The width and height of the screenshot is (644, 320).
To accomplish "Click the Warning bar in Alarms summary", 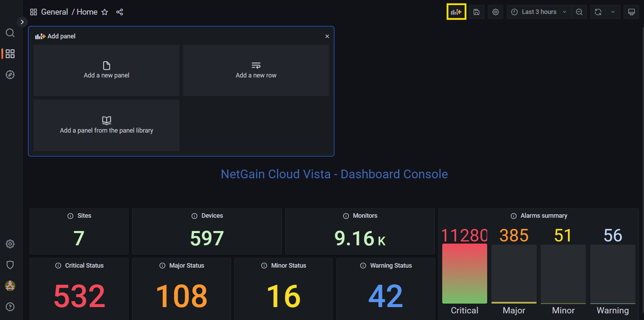I will (x=613, y=274).
